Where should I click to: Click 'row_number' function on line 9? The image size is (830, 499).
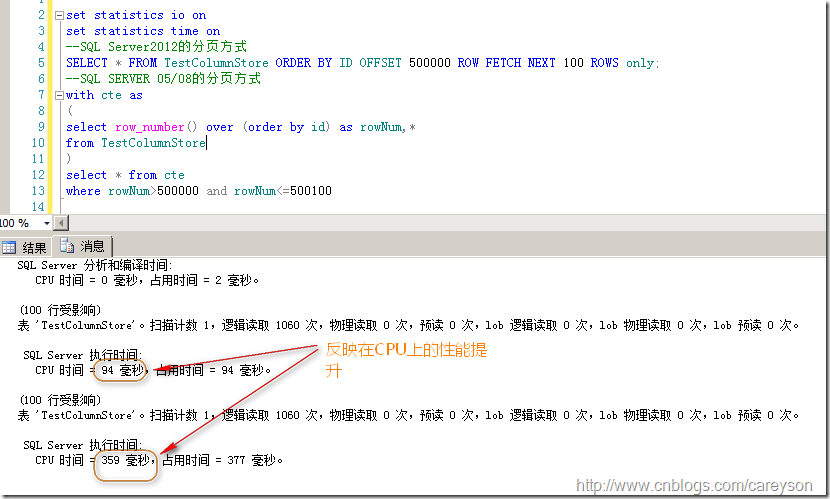click(x=150, y=127)
